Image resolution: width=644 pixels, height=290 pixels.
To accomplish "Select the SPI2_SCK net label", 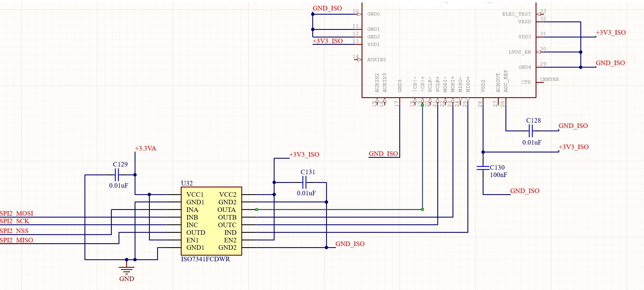I will click(14, 221).
